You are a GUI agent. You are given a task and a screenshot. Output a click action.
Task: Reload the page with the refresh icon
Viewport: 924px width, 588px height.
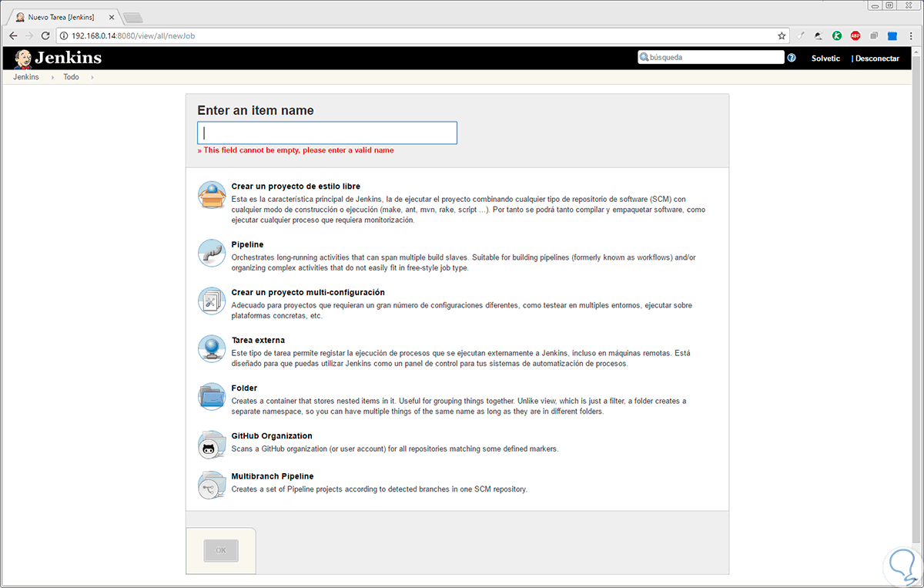click(x=45, y=35)
